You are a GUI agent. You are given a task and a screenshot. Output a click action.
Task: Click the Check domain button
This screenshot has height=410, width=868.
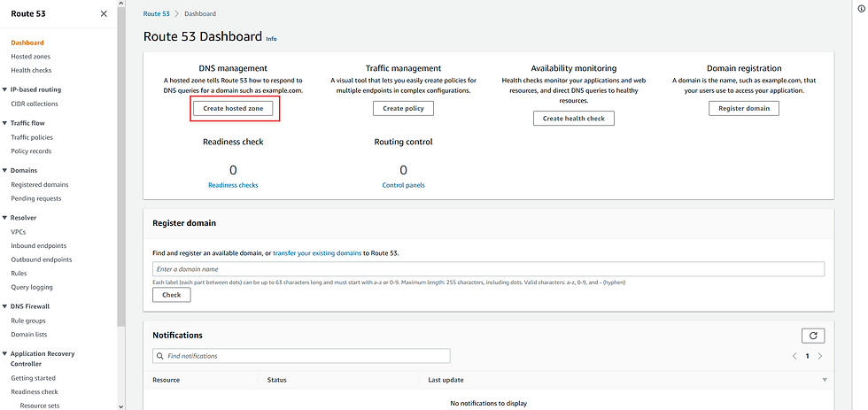click(172, 296)
